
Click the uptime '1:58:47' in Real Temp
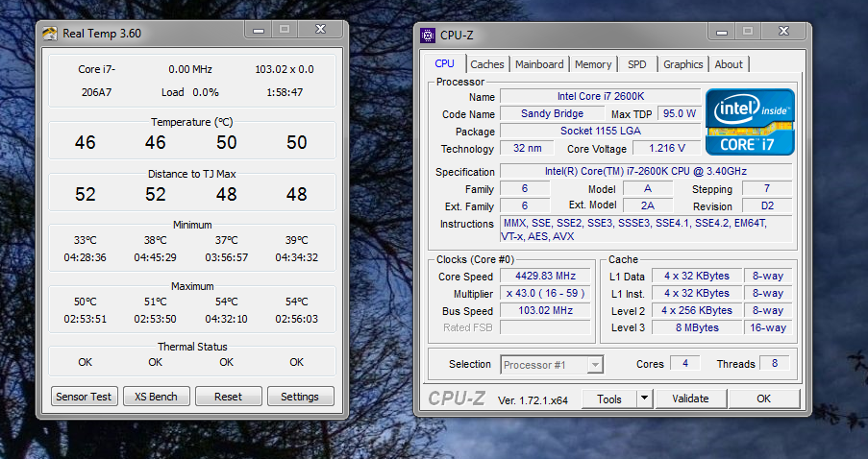(285, 92)
